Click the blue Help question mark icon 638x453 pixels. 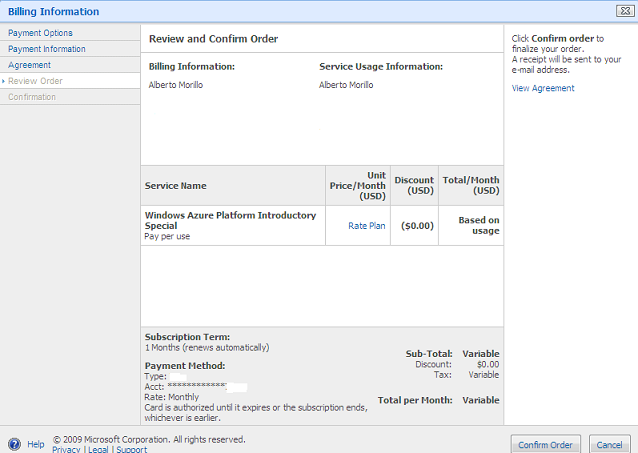[14, 444]
